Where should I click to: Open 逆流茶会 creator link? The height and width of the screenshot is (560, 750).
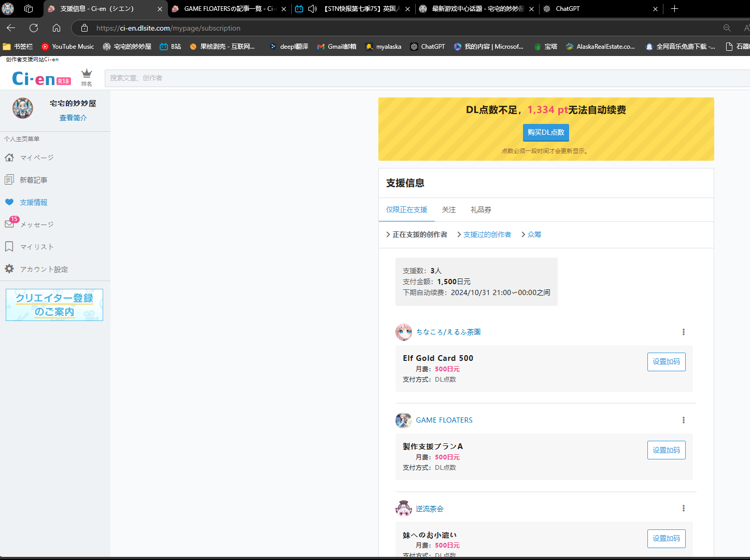[x=430, y=509]
